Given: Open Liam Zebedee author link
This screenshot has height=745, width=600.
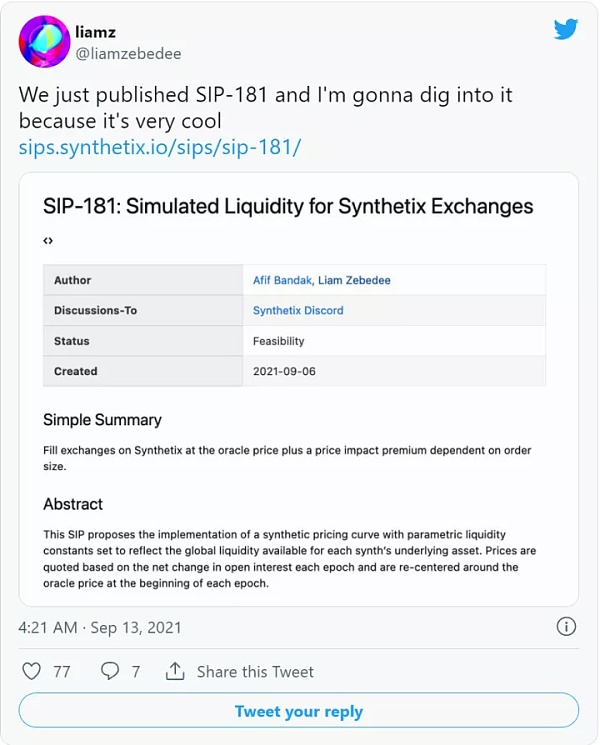Looking at the screenshot, I should (353, 280).
